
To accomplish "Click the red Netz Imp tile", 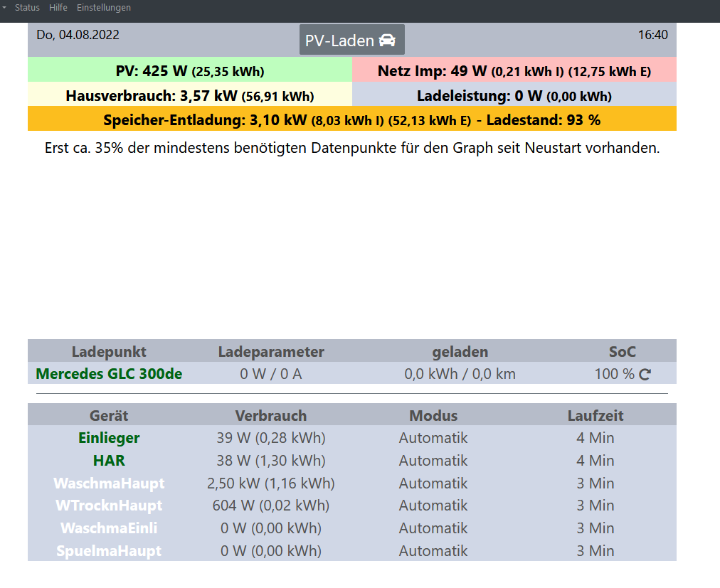I will (x=514, y=70).
